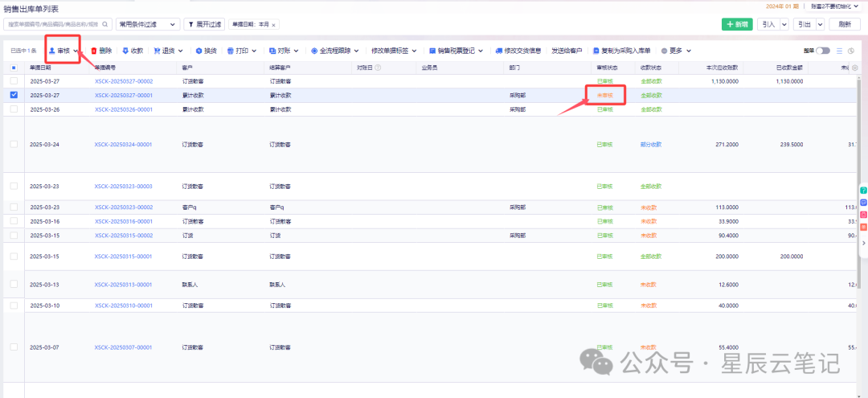Expand the 更多 dropdown arrow
Viewport: 868px width, 398px height.
point(689,51)
